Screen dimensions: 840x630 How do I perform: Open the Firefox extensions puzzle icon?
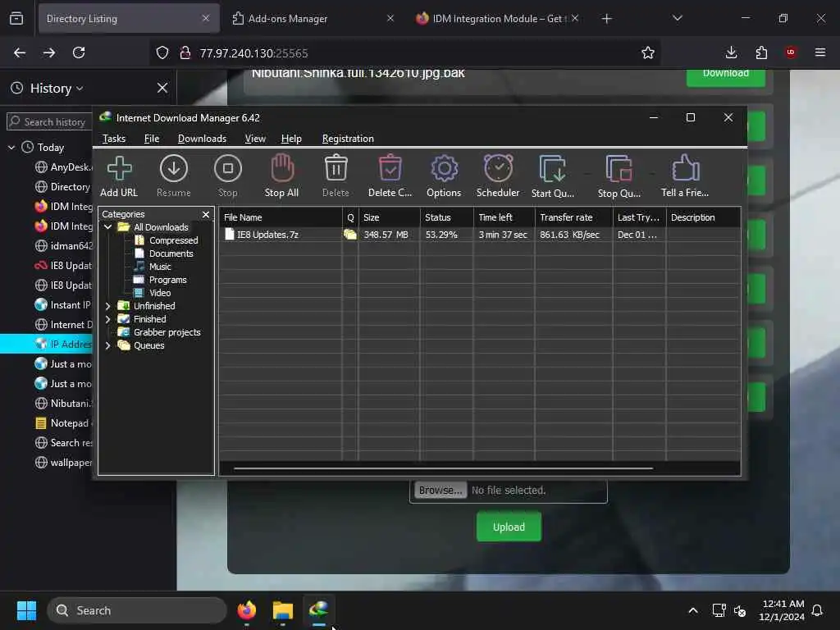tap(761, 52)
